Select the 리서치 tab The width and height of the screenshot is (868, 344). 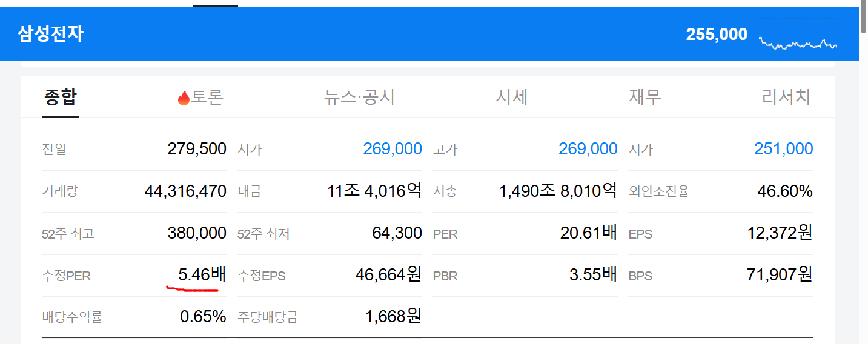click(786, 97)
